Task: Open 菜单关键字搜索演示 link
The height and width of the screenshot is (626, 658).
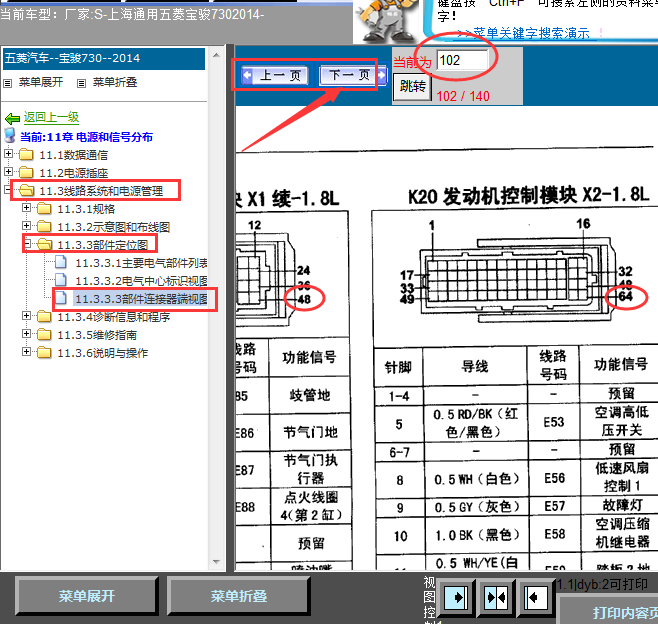Action: 531,33
